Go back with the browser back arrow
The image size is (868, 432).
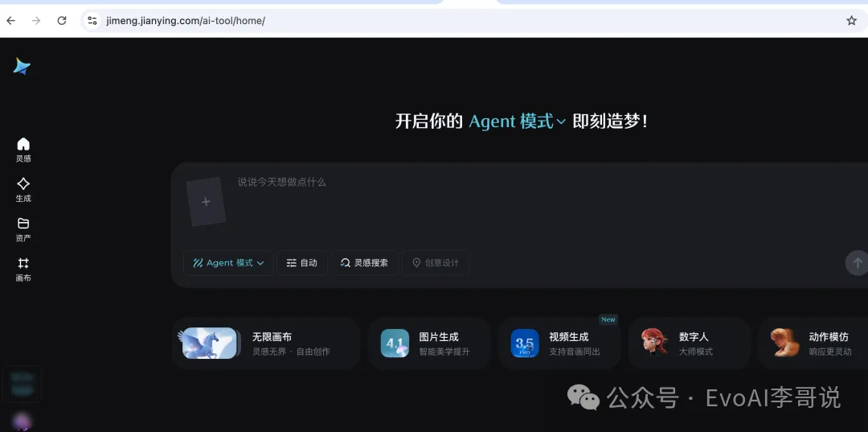tap(10, 20)
